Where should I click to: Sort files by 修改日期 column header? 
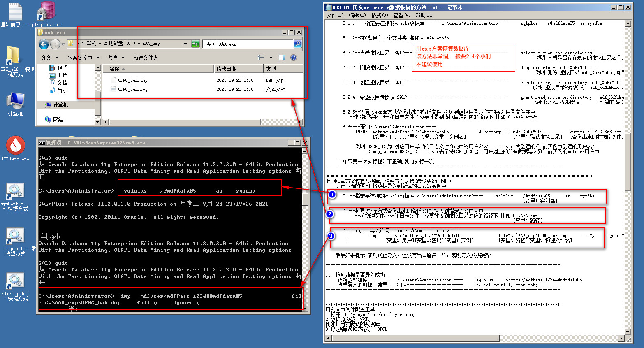(x=226, y=69)
